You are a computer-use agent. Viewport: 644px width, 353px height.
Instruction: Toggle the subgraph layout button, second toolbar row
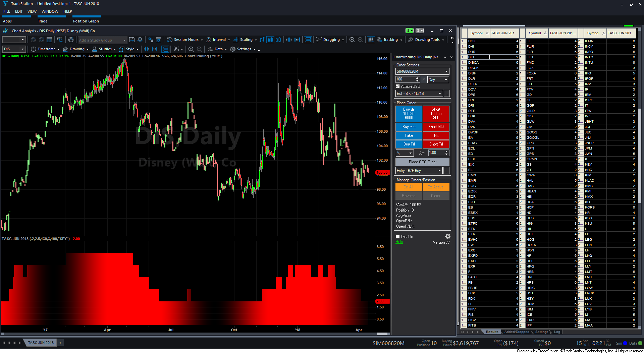pos(165,49)
